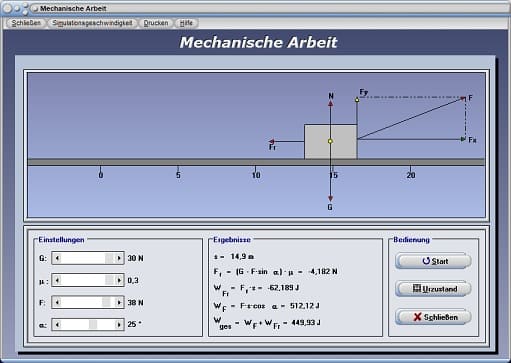
Task: Open the Simulationsgeschwindigkeit menu
Action: coord(92,23)
